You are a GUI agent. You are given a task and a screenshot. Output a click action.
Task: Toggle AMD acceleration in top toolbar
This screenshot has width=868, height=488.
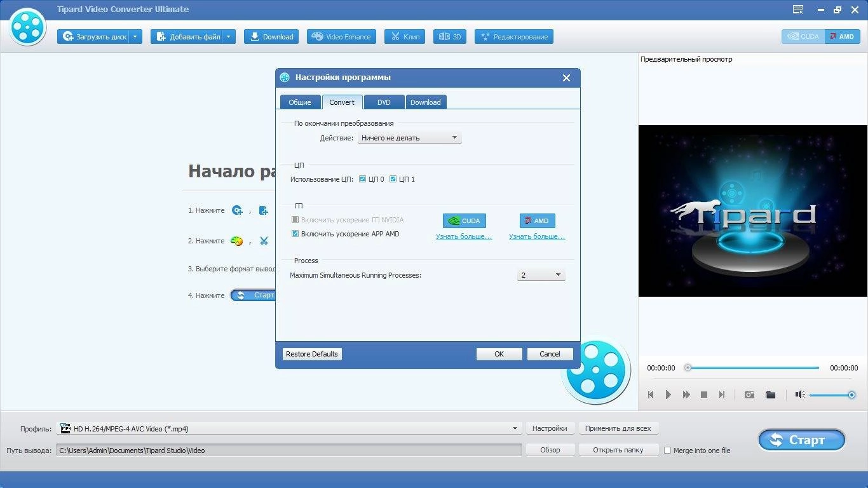tap(842, 36)
